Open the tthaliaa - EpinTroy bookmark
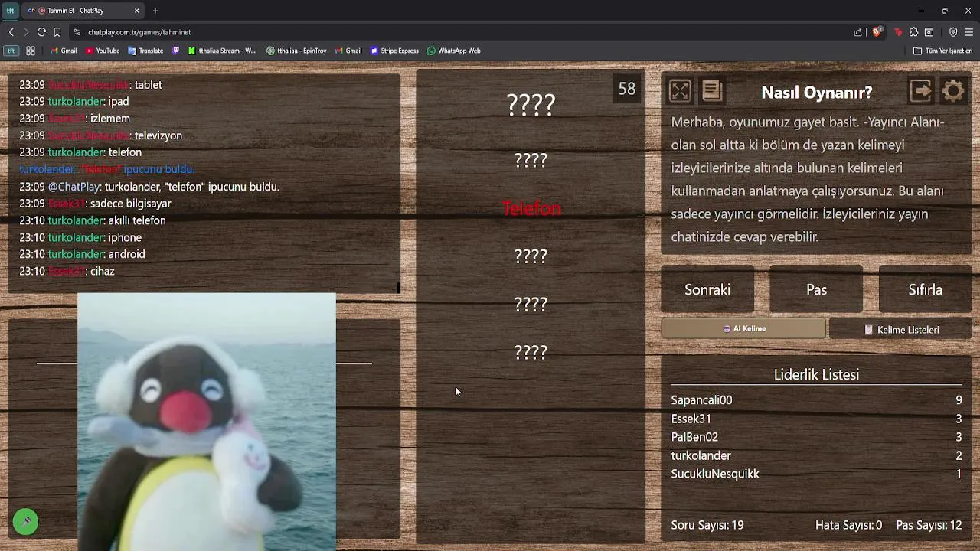This screenshot has width=980, height=551. 296,51
